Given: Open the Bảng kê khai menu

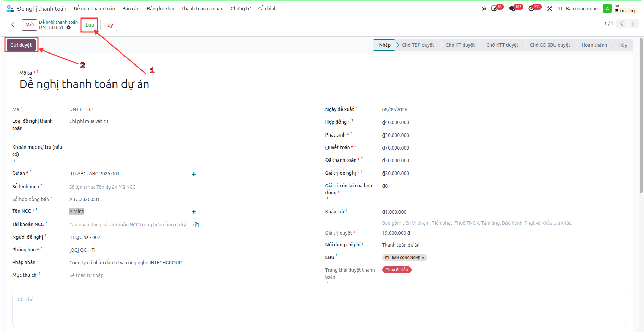Looking at the screenshot, I should pyautogui.click(x=160, y=9).
